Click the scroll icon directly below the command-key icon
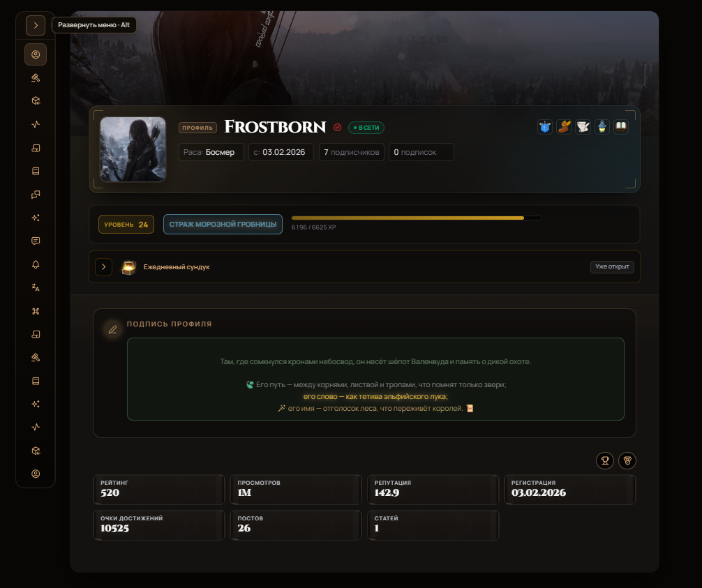Screen dimensions: 702x588 pos(36,334)
